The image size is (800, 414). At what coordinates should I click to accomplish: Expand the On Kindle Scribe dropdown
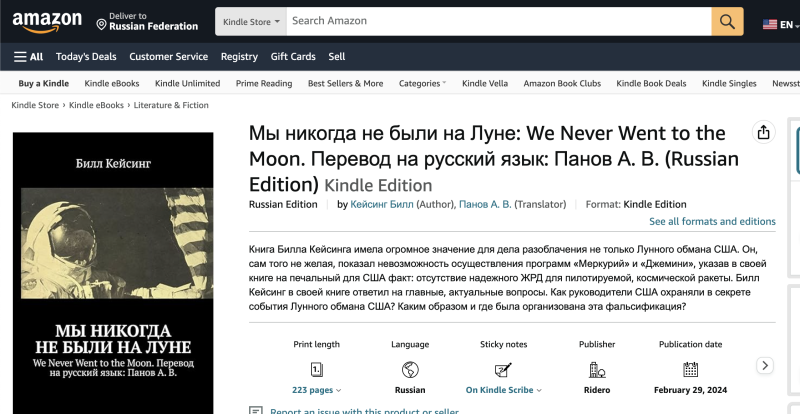point(503,390)
